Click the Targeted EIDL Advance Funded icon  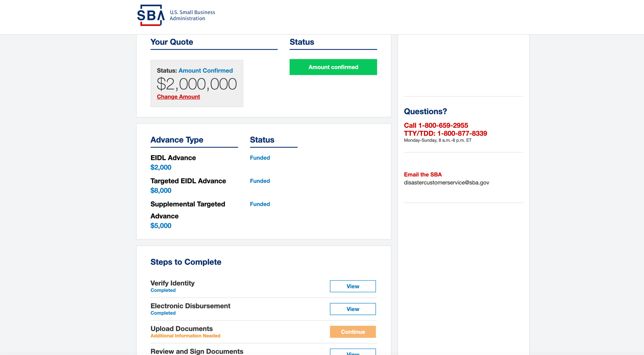(x=260, y=181)
